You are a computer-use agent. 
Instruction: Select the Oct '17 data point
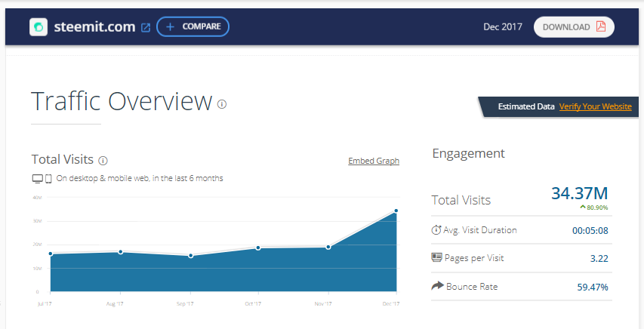258,248
